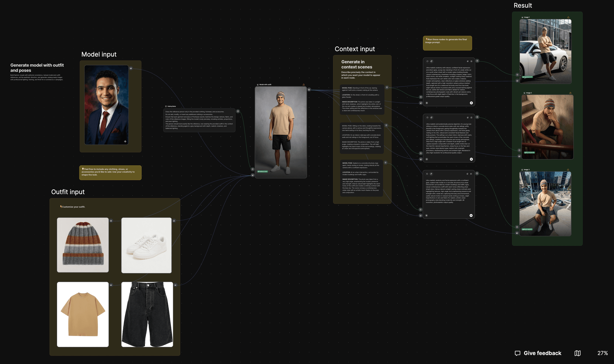Image resolution: width=614 pixels, height=364 pixels.
Task: Run the first context prompt node
Action: tap(472, 103)
